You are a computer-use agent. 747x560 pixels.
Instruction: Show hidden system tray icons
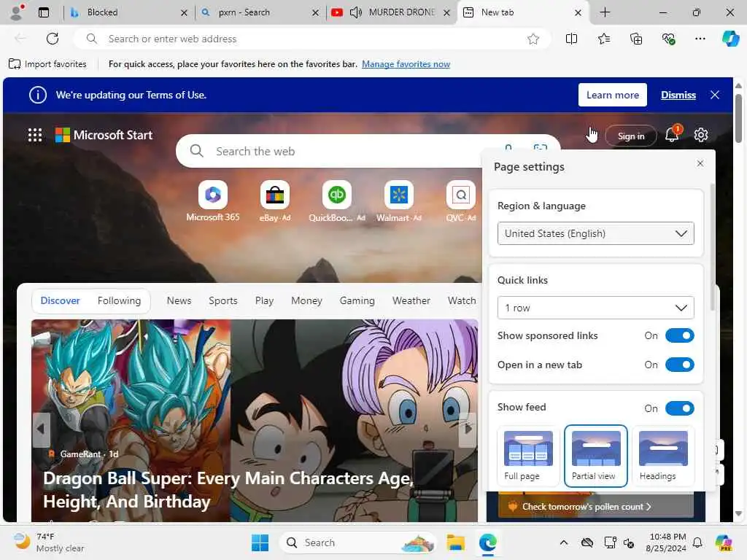tap(564, 542)
